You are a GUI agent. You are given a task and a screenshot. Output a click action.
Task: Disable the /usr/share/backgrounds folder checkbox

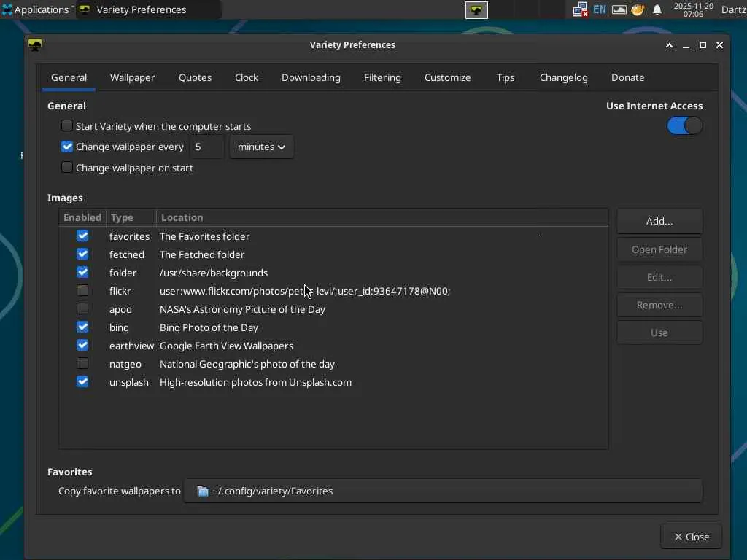point(82,272)
